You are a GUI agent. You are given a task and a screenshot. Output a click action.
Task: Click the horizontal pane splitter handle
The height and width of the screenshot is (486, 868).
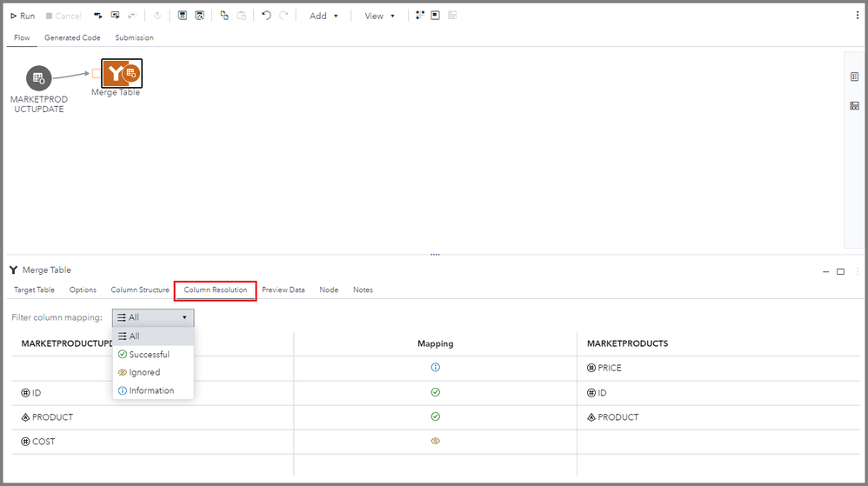pos(435,255)
